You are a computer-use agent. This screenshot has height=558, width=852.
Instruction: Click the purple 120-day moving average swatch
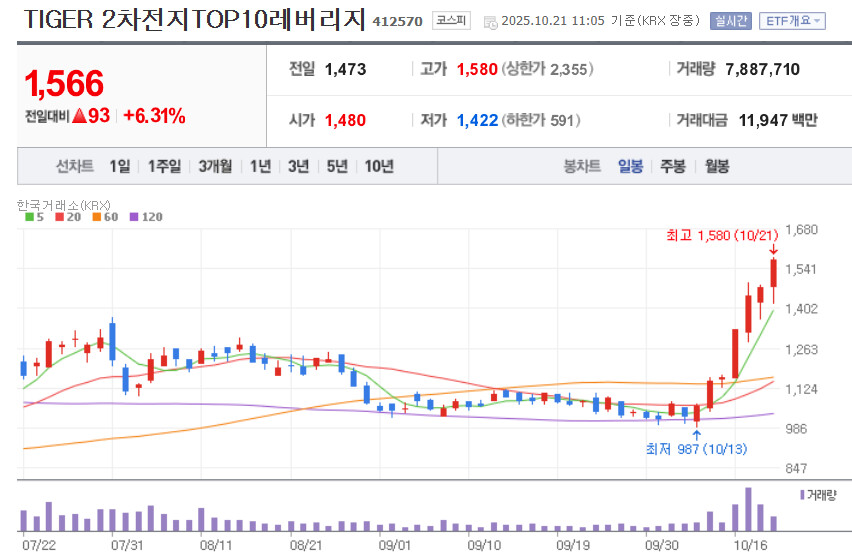pyautogui.click(x=134, y=217)
